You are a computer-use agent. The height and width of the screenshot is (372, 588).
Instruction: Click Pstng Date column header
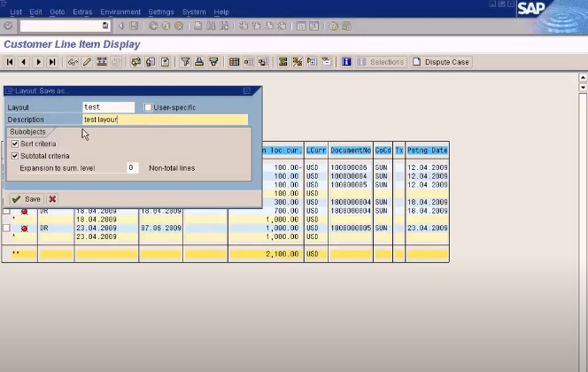[x=428, y=151]
